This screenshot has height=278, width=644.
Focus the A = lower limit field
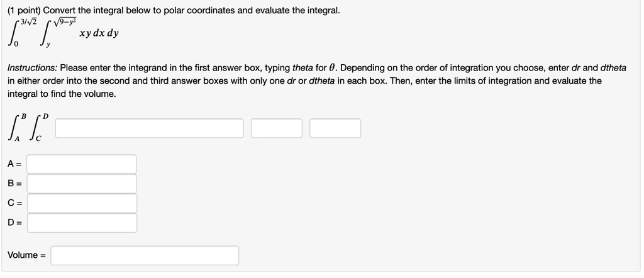[81, 164]
